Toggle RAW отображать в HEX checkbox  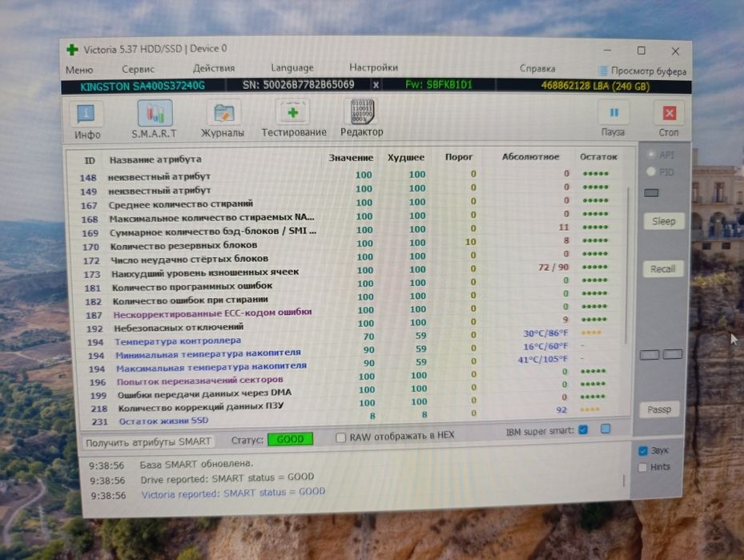pos(340,437)
